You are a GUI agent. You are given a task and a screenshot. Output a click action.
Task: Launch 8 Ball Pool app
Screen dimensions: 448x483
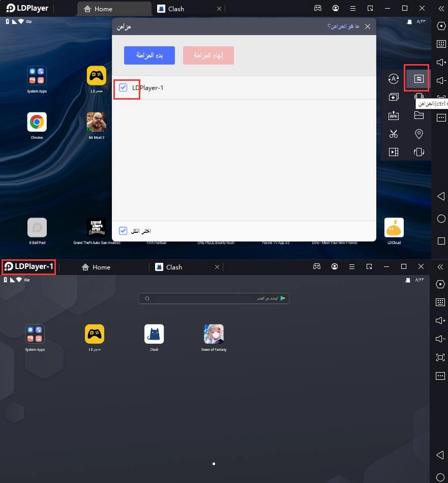(37, 231)
